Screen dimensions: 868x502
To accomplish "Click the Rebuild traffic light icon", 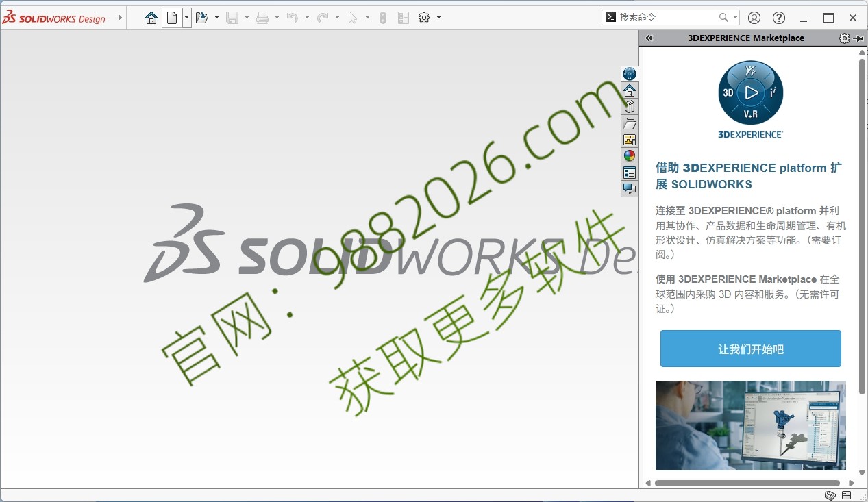I will coord(383,18).
